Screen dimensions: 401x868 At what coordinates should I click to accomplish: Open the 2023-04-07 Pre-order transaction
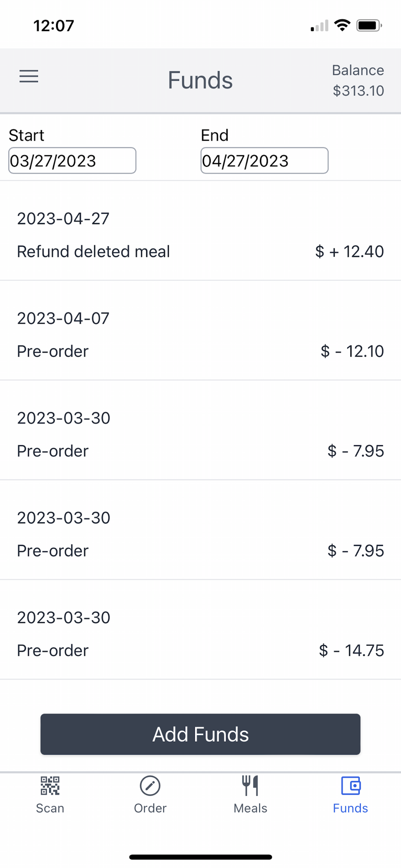(200, 335)
